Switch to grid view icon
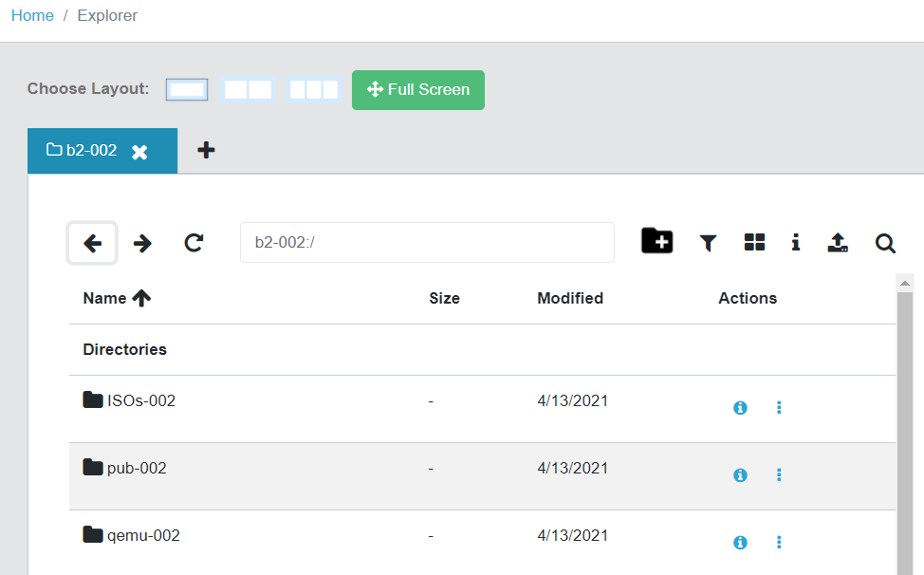Image resolution: width=924 pixels, height=575 pixels. [754, 242]
